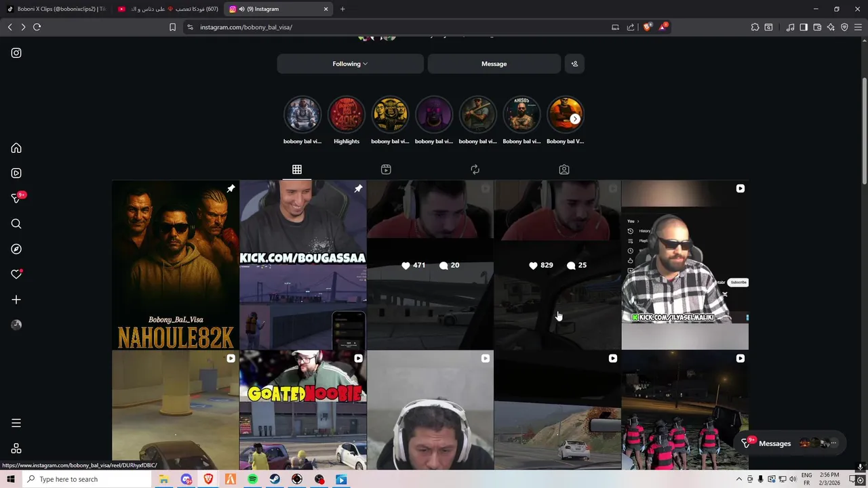Screen dimensions: 868x488
Task: Go forward in browser history
Action: pyautogui.click(x=23, y=27)
